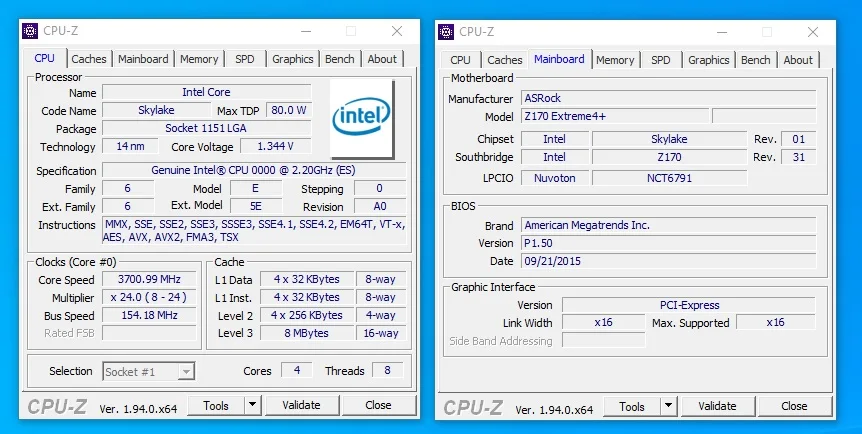Click Validate in the right CPU-Z window
The width and height of the screenshot is (862, 434).
click(717, 406)
